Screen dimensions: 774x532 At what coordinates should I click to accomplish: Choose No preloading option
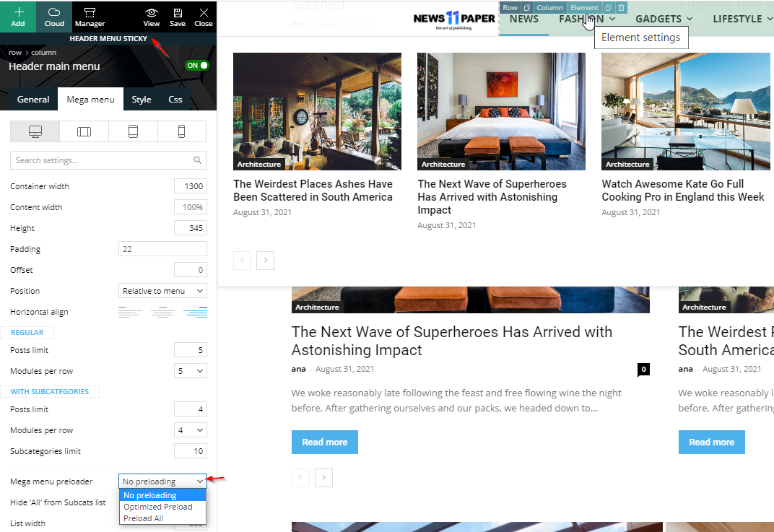tap(162, 495)
